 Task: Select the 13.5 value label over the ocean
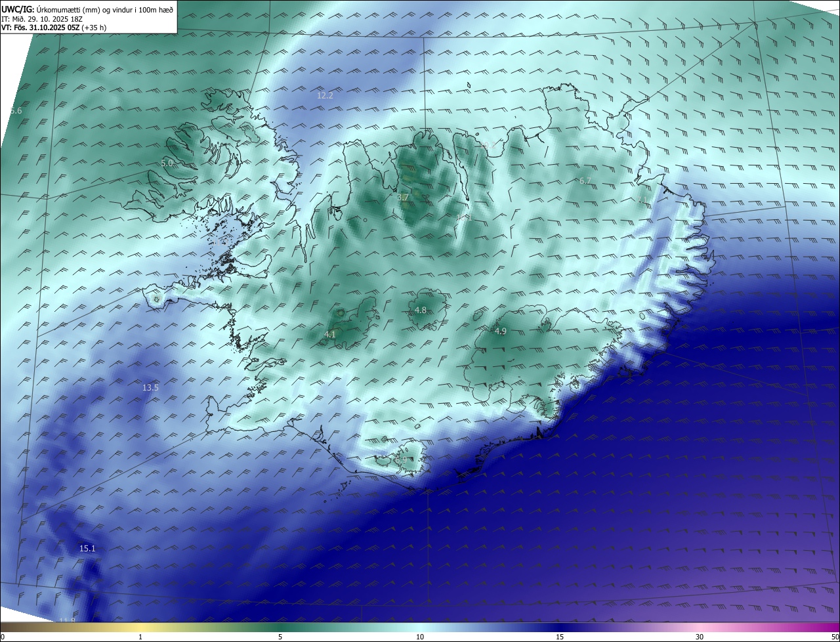(150, 387)
